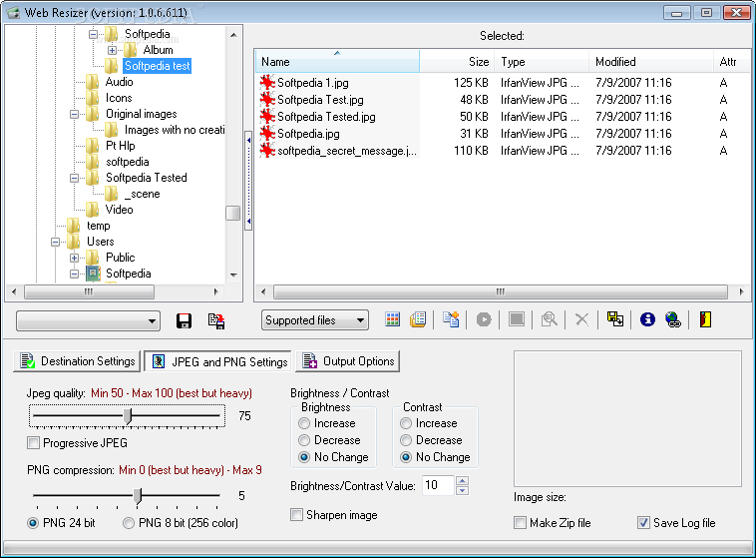Switch to the Output Options tab
The width and height of the screenshot is (756, 558).
(348, 361)
